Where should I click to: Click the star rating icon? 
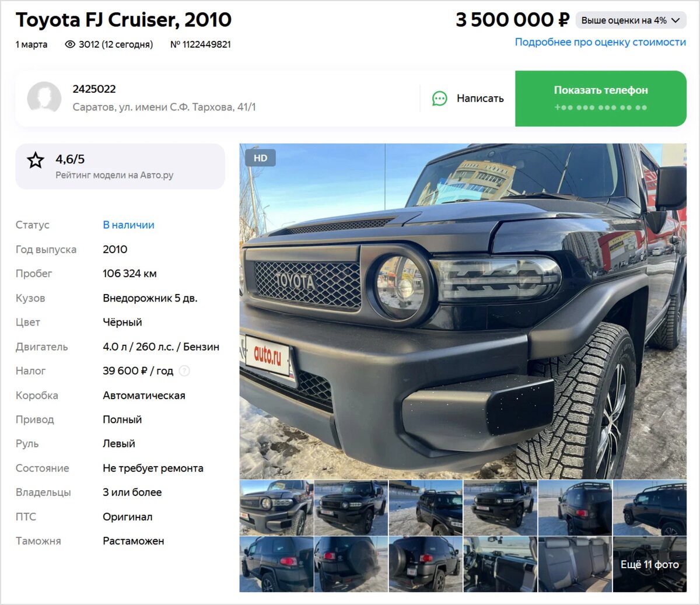pyautogui.click(x=36, y=160)
